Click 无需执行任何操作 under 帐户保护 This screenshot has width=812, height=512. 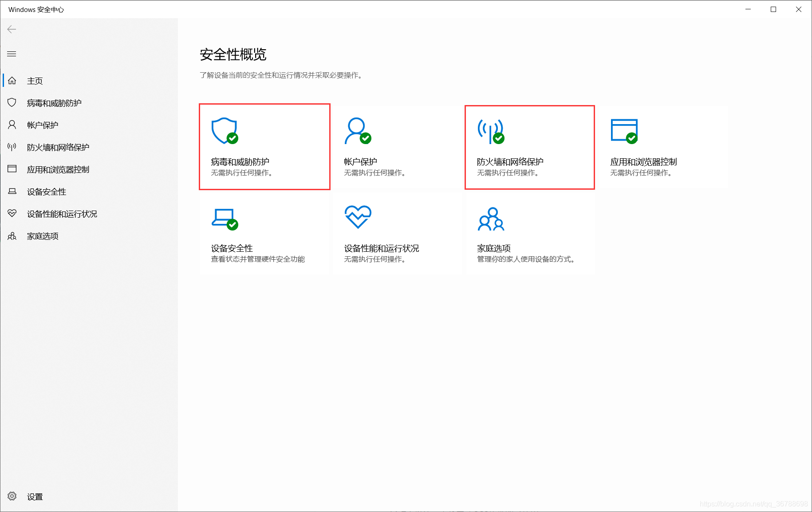point(374,172)
